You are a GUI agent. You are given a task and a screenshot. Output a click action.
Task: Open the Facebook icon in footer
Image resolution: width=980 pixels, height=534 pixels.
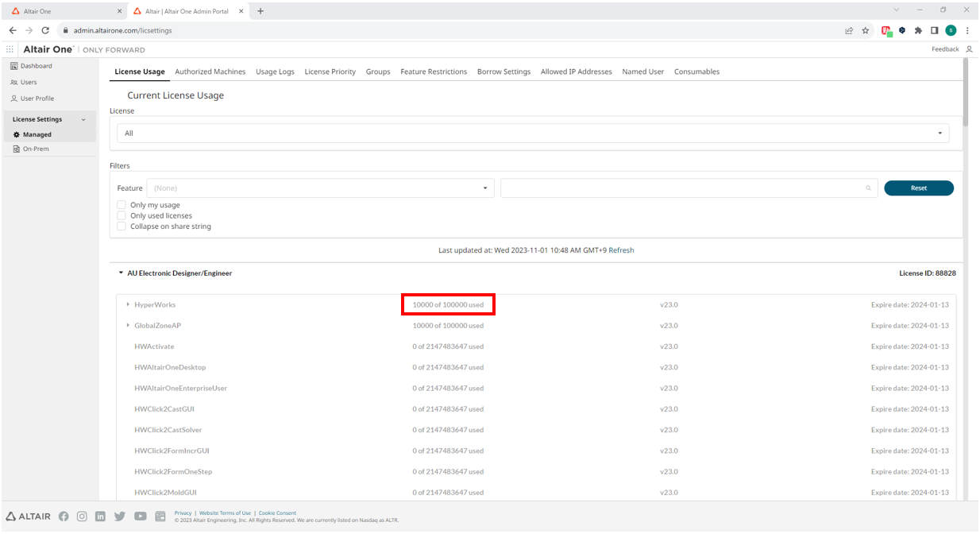[x=64, y=516]
